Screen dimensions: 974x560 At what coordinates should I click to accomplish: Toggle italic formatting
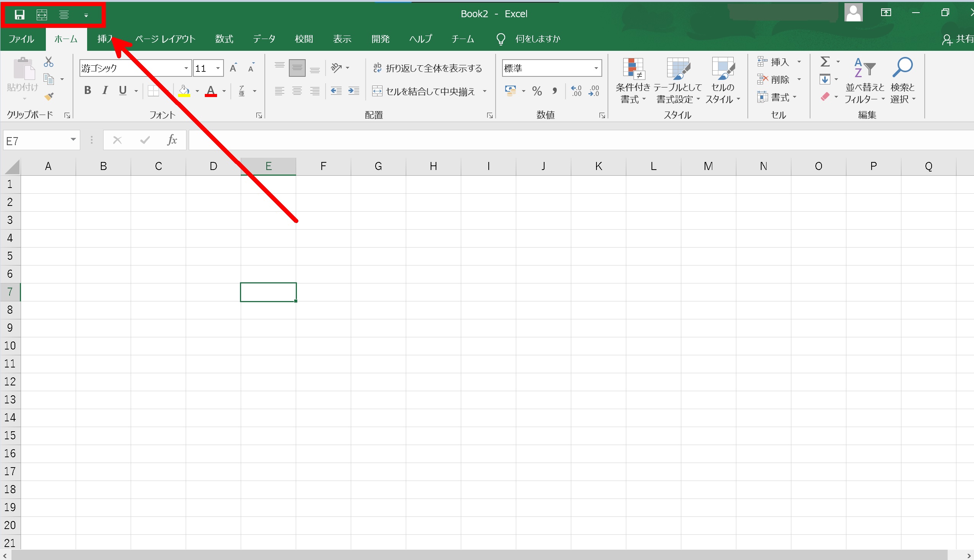tap(105, 91)
